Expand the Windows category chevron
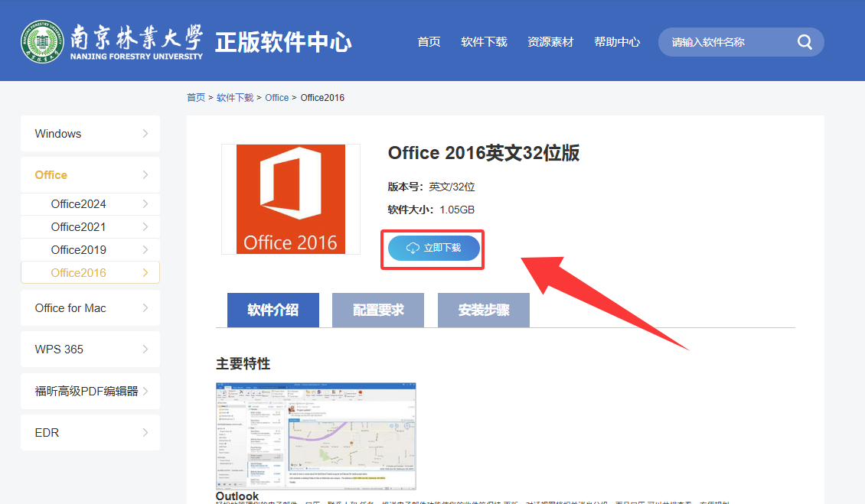The height and width of the screenshot is (504, 865). [145, 133]
